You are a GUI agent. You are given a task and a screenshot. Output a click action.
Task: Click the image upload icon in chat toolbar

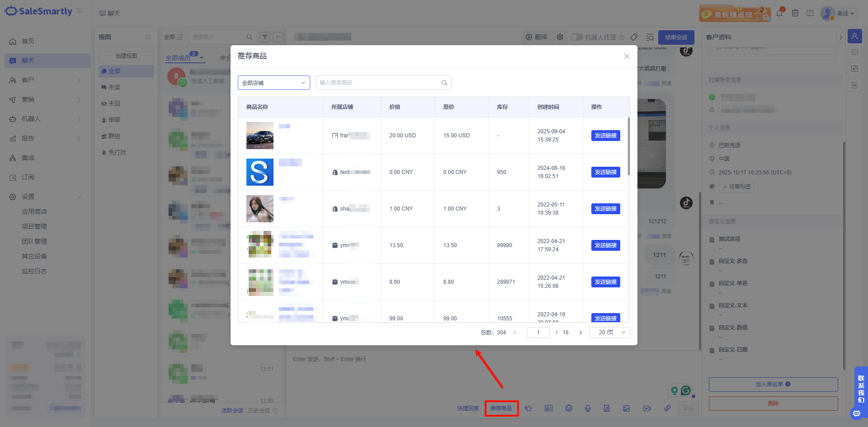tap(626, 408)
